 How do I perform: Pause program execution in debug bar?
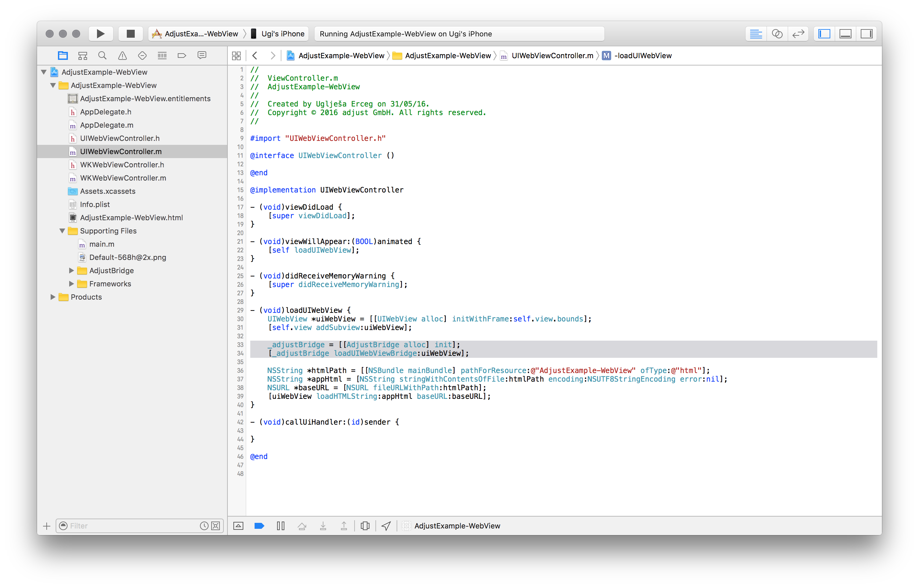point(280,526)
